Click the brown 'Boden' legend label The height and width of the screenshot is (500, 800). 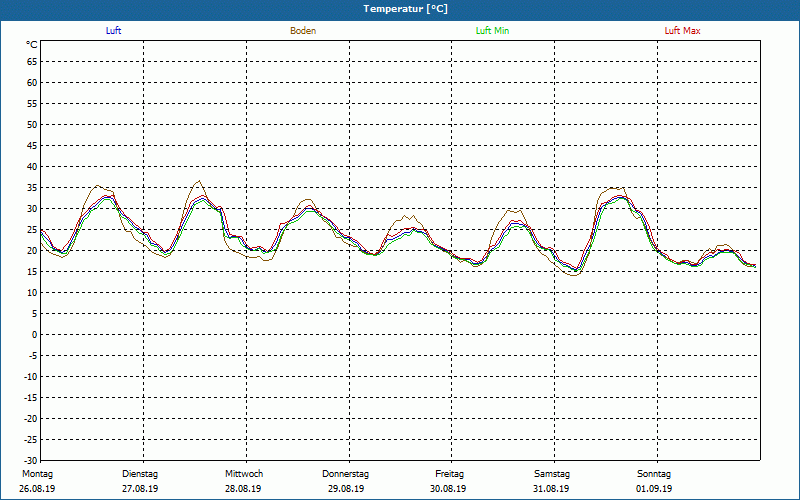(303, 31)
